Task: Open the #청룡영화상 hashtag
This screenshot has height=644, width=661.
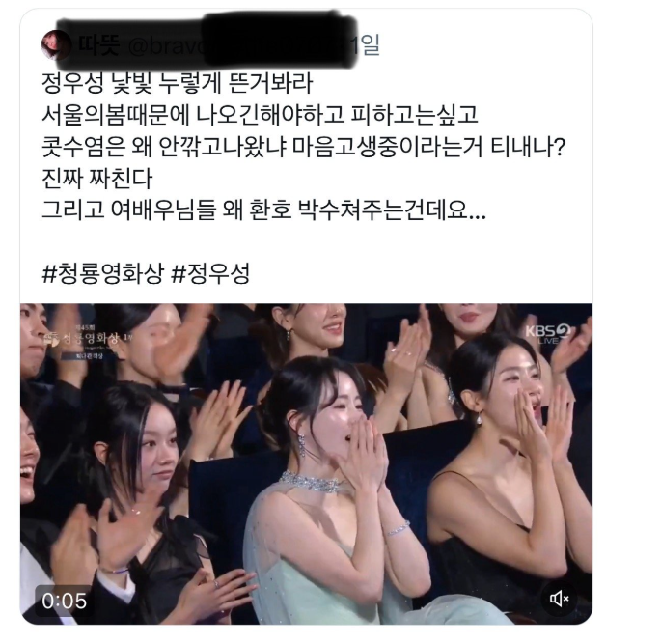Action: click(x=102, y=274)
